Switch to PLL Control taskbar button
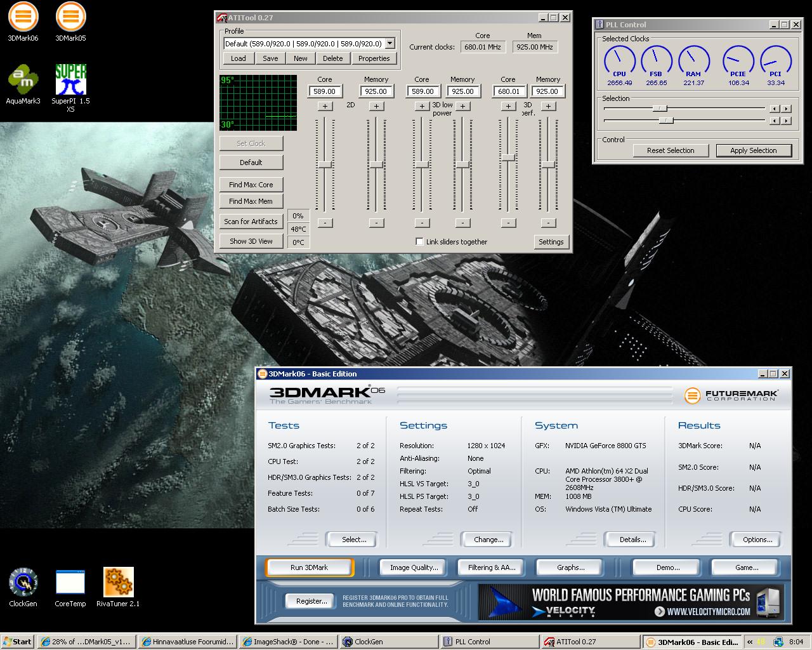Viewport: 812px width, 650px height. click(489, 642)
